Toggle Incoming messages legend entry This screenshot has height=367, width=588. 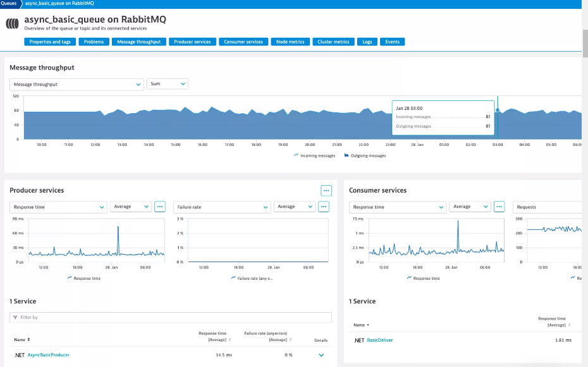click(314, 155)
